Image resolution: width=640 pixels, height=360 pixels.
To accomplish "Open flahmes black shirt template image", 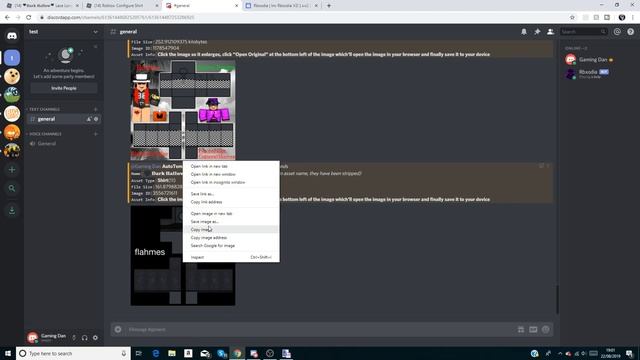I will (x=183, y=256).
